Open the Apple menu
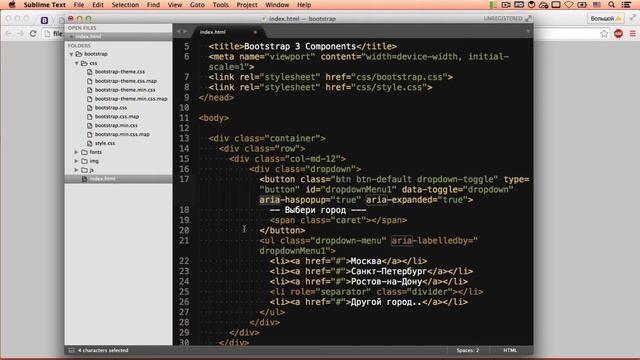 click(x=12, y=5)
